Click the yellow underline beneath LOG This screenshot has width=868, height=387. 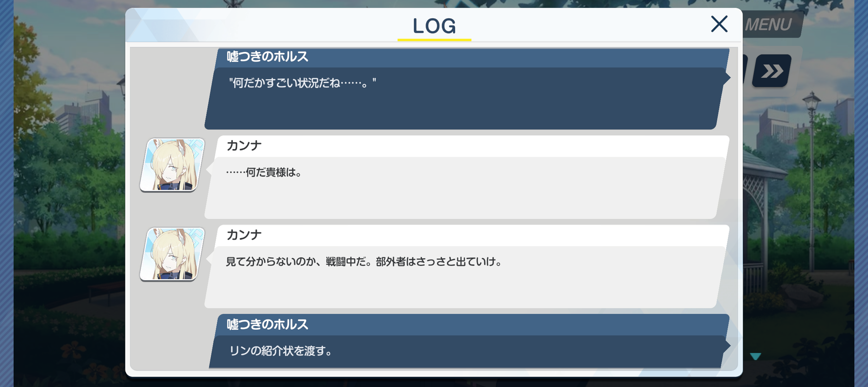coord(434,40)
